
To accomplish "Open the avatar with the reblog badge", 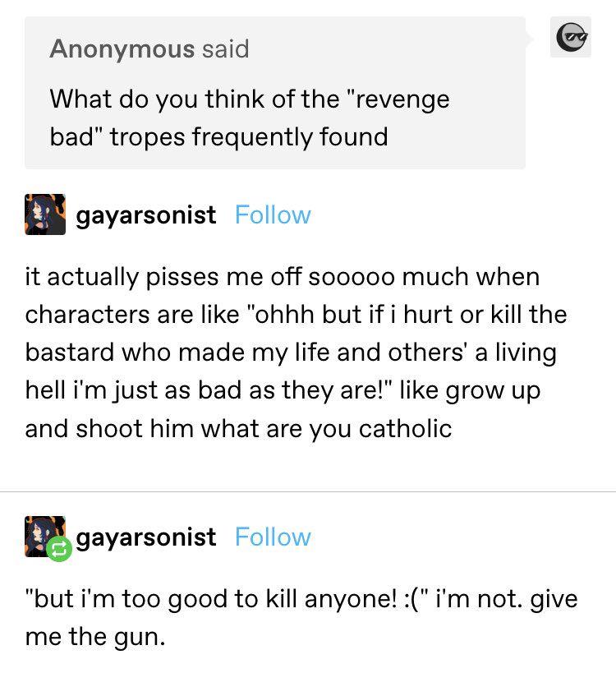I will click(x=45, y=537).
